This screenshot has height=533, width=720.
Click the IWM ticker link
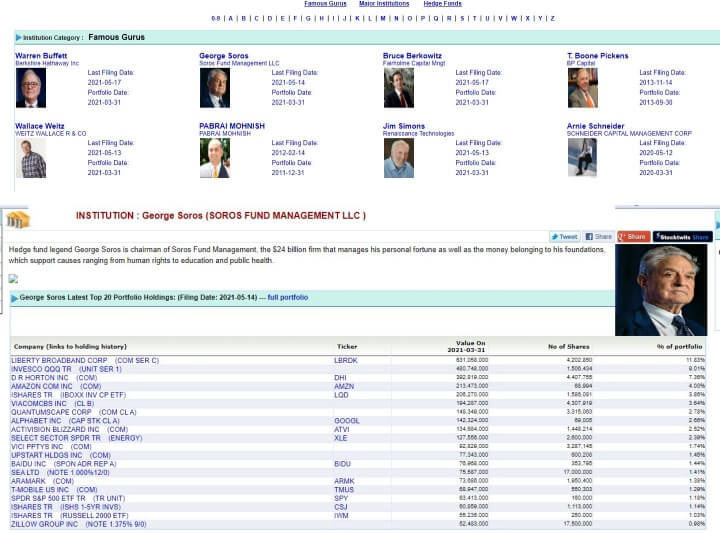pos(341,516)
